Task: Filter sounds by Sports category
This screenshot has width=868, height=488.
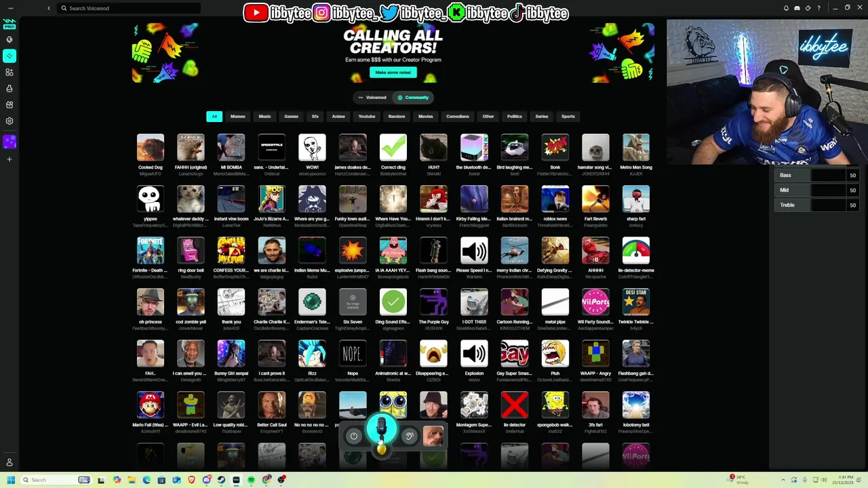Action: pos(568,117)
